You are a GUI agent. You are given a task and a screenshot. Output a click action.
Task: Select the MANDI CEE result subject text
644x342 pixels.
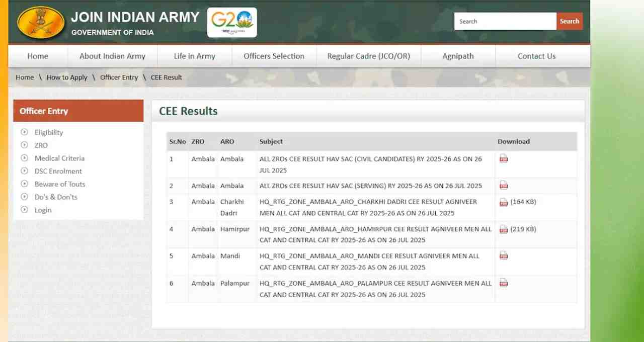(369, 262)
